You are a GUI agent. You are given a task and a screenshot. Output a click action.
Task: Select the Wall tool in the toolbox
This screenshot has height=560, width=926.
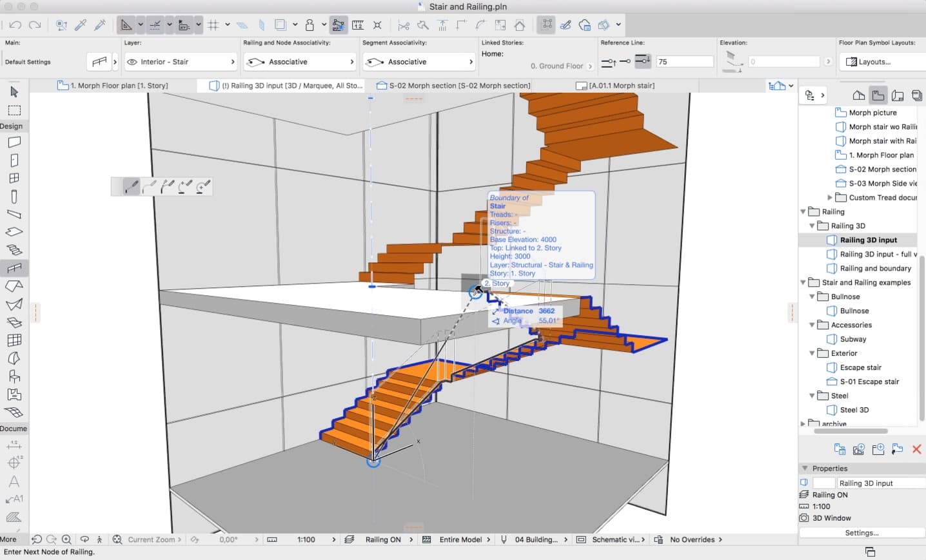14,142
